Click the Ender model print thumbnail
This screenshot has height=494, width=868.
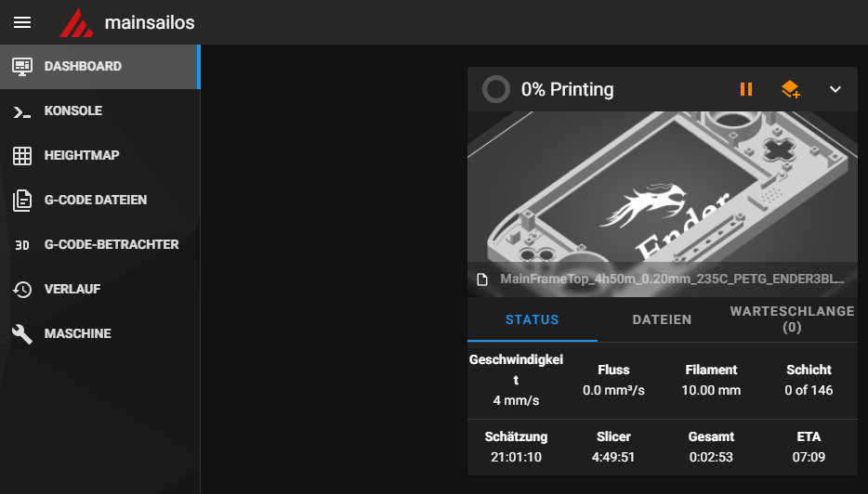[663, 187]
